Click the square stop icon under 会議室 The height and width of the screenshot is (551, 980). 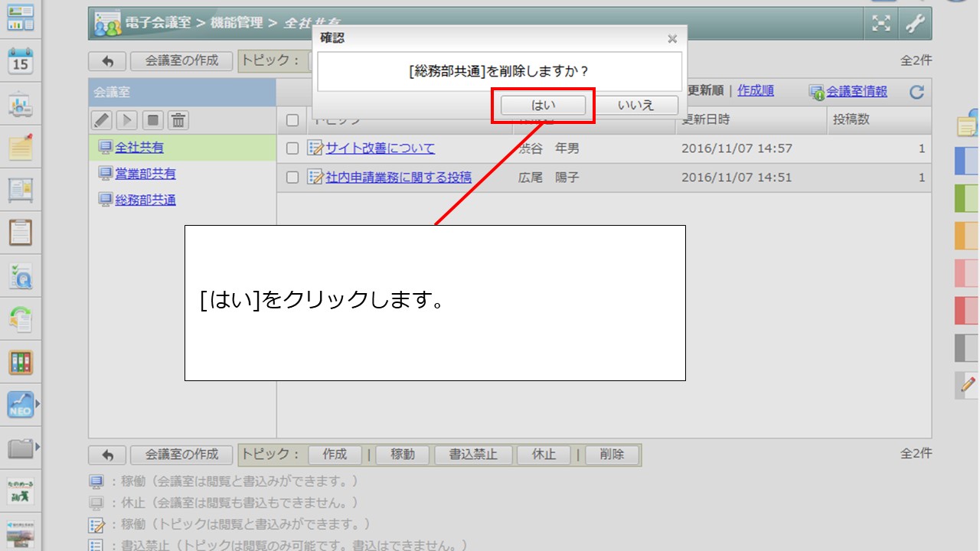(153, 120)
